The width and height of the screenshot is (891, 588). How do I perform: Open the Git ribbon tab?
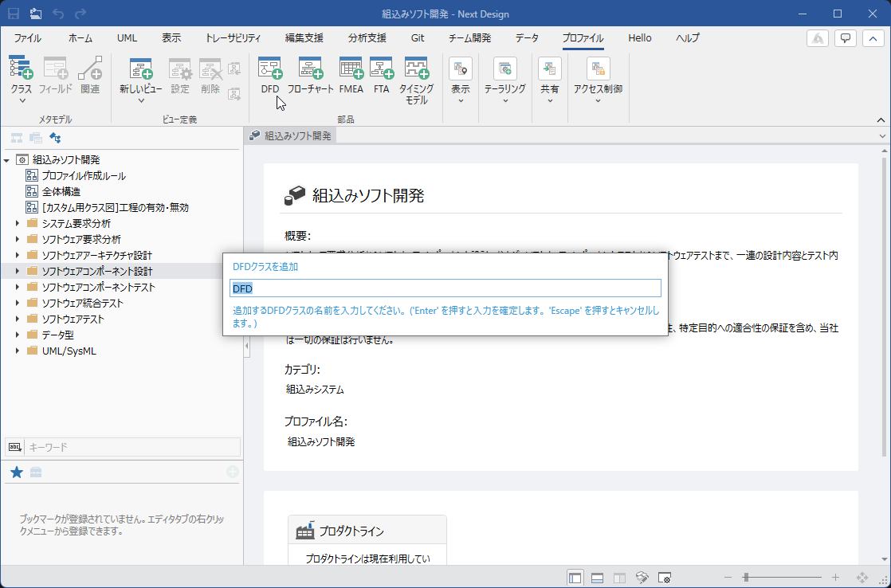(418, 38)
